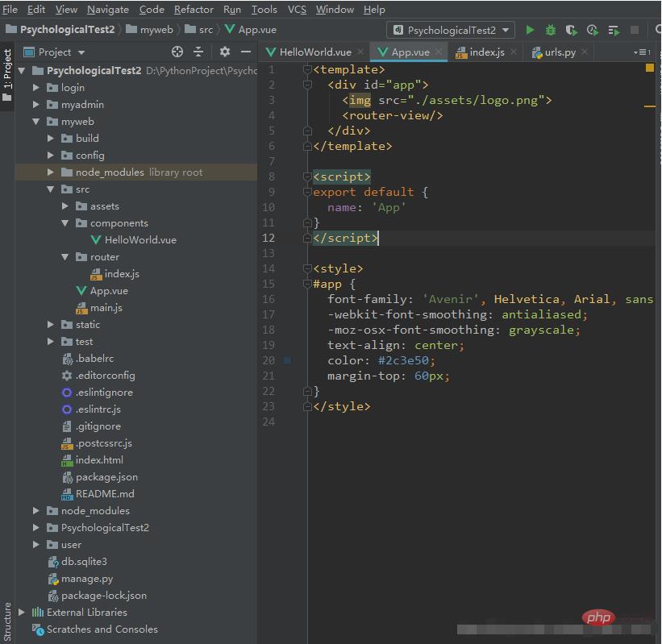Collapse all in Project panel
This screenshot has height=644, width=662.
198,52
